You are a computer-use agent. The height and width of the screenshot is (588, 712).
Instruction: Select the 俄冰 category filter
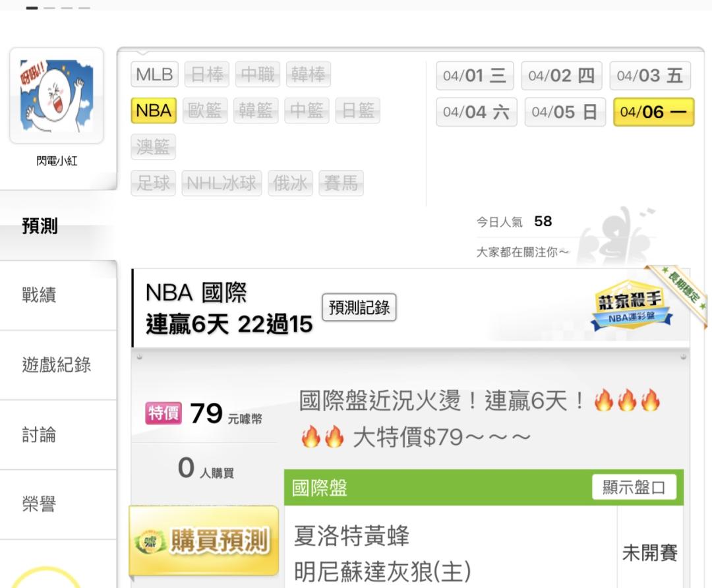point(290,183)
